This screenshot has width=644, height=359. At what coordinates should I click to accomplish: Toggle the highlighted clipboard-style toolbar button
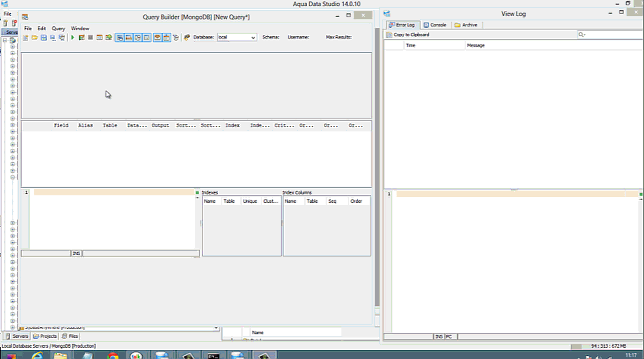(167, 37)
